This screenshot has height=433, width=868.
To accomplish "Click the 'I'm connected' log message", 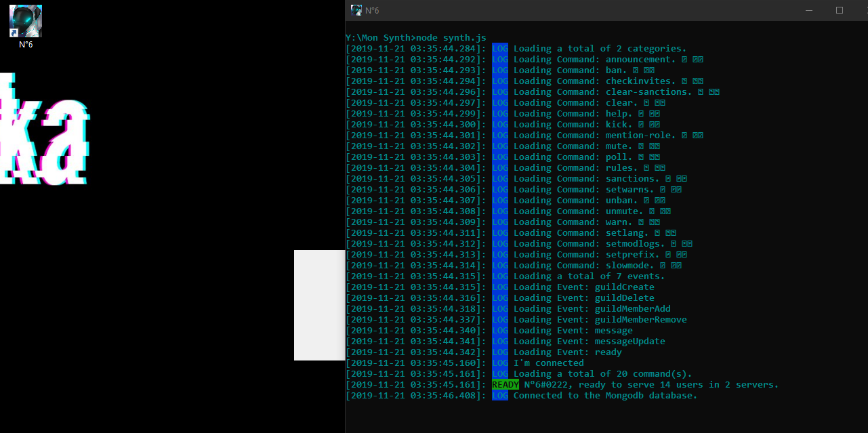I will 548,363.
